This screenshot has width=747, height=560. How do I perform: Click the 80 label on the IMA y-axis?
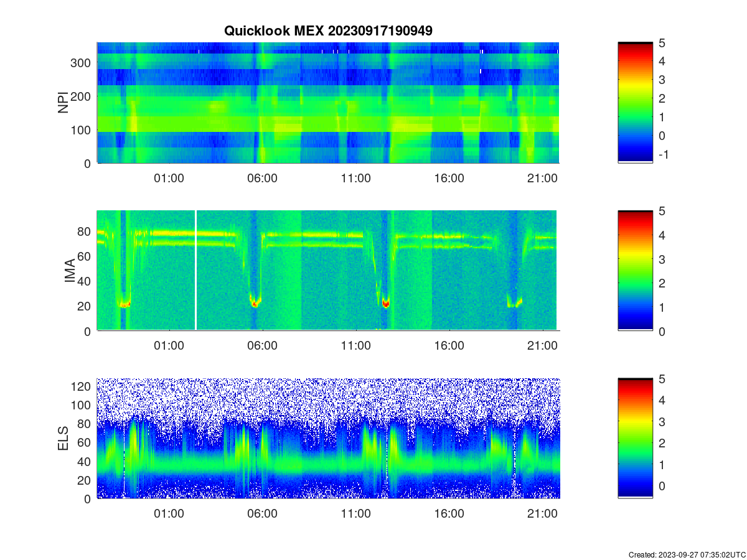pyautogui.click(x=85, y=231)
